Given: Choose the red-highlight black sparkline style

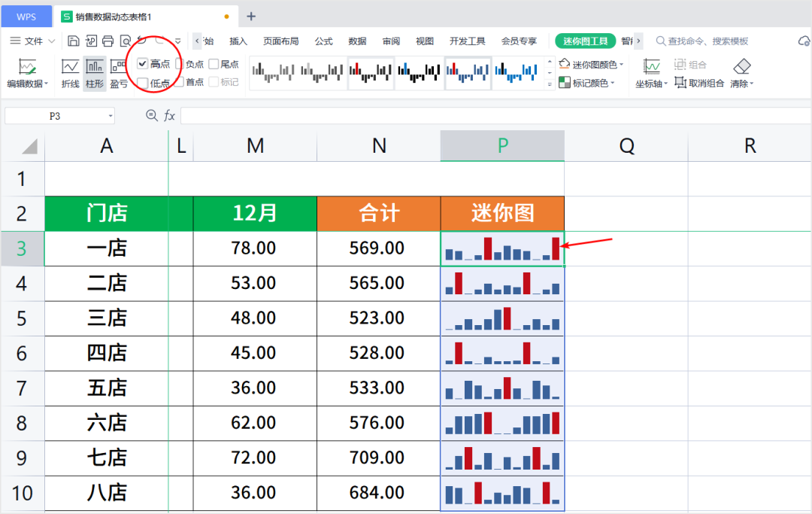Looking at the screenshot, I should pos(371,72).
